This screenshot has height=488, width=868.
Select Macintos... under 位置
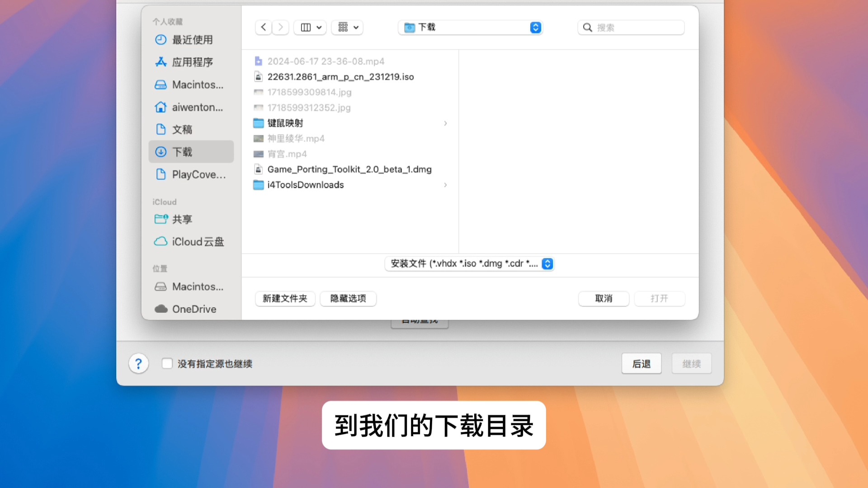[x=191, y=286]
